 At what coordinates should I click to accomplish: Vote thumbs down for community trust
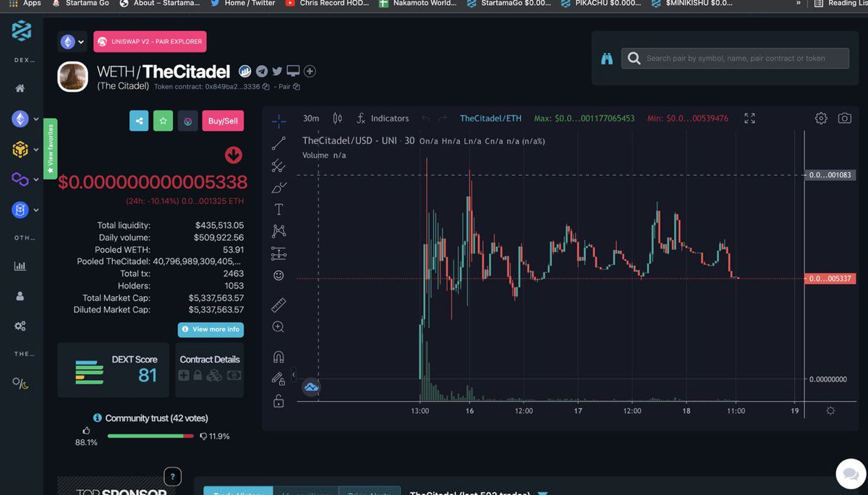pos(203,436)
